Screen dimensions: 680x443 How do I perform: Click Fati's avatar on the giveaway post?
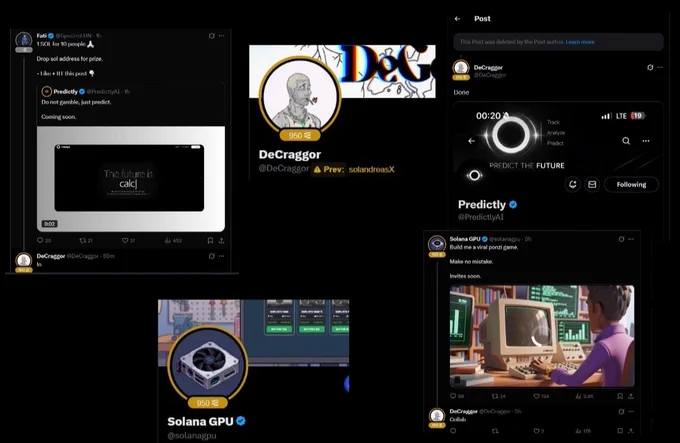(x=23, y=40)
